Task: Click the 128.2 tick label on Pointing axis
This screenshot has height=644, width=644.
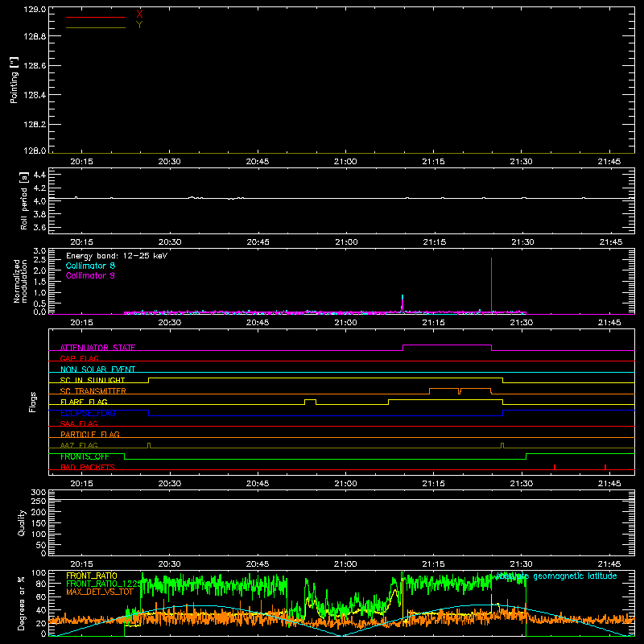Action: click(35, 125)
